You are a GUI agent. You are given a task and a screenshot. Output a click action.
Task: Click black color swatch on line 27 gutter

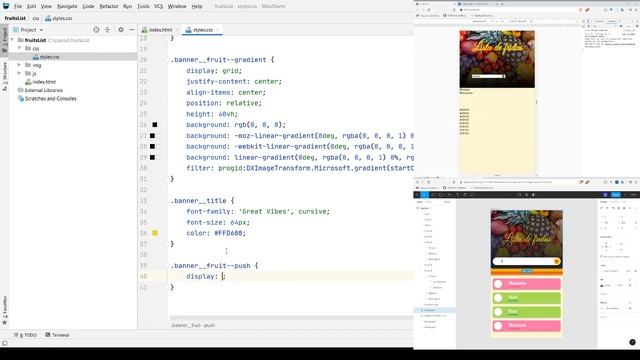point(152,136)
